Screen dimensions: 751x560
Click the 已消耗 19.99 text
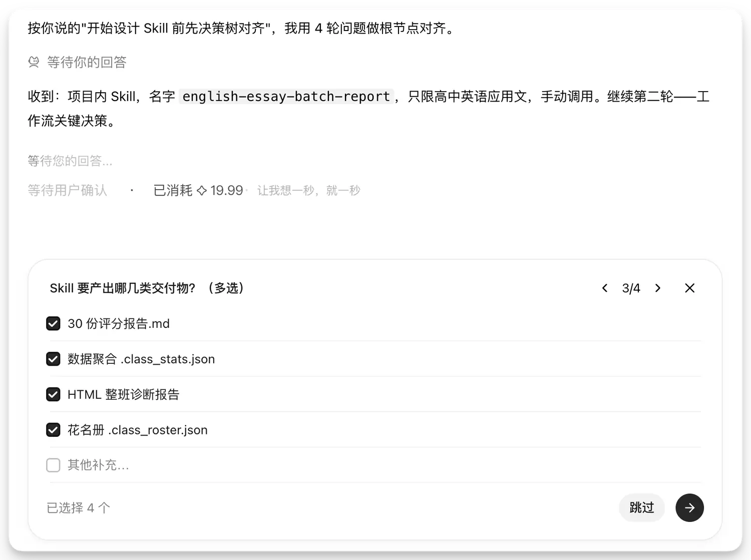click(x=198, y=191)
